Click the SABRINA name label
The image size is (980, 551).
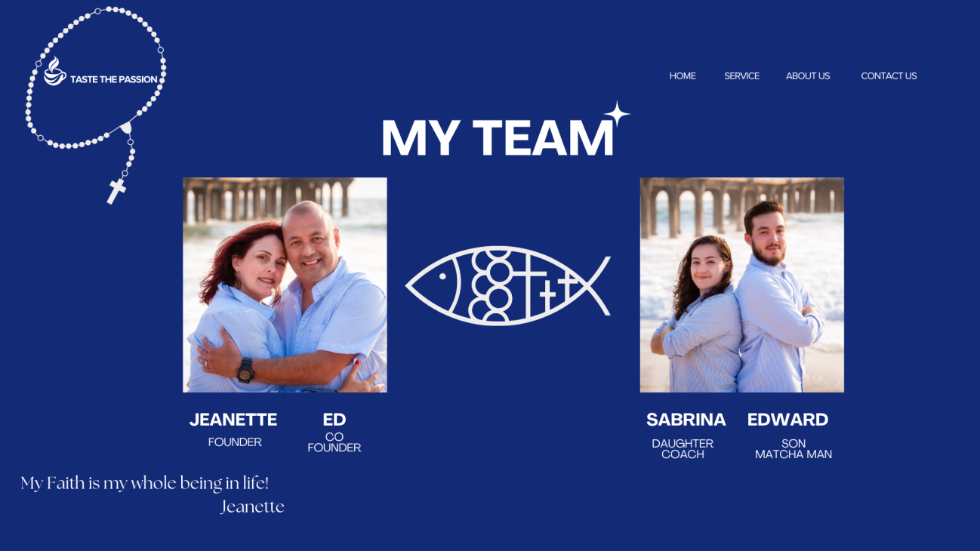coord(686,420)
